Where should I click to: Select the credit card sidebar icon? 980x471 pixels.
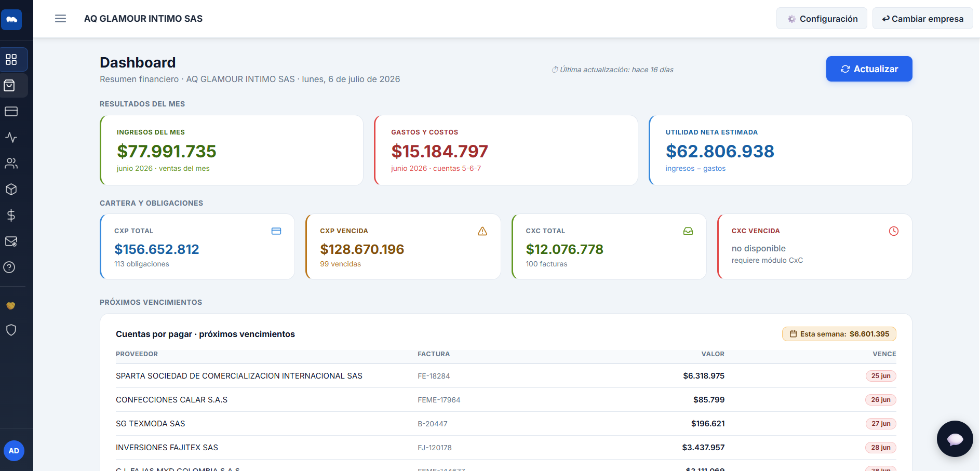(11, 111)
